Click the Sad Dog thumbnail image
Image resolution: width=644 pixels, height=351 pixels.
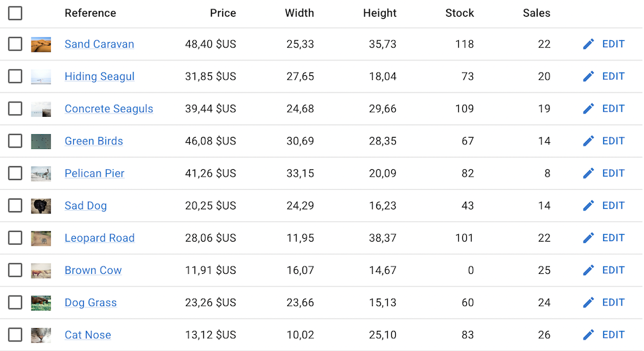pos(41,205)
